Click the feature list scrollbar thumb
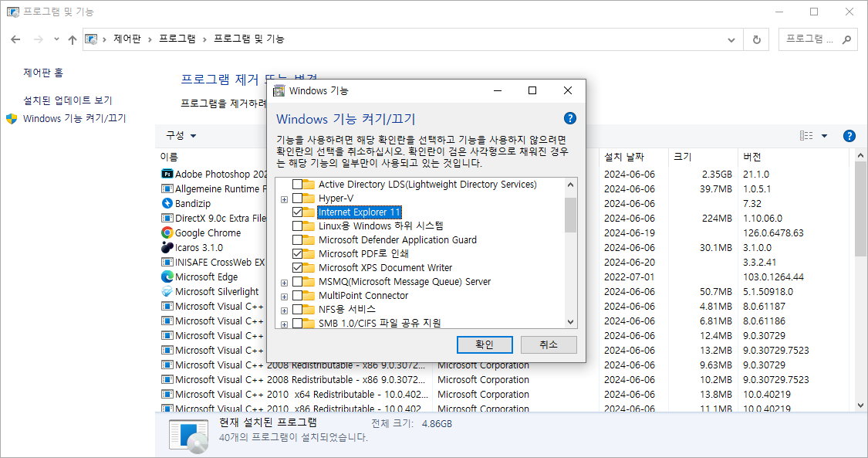This screenshot has width=868, height=458. (x=570, y=215)
